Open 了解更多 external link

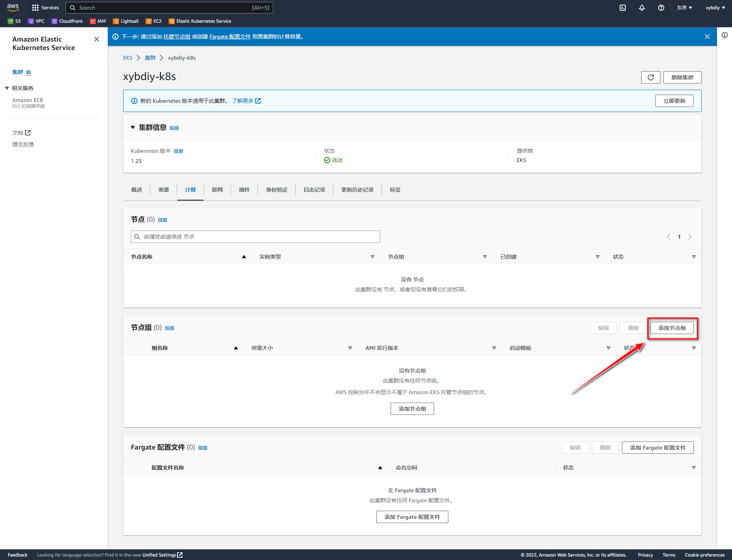coord(246,101)
